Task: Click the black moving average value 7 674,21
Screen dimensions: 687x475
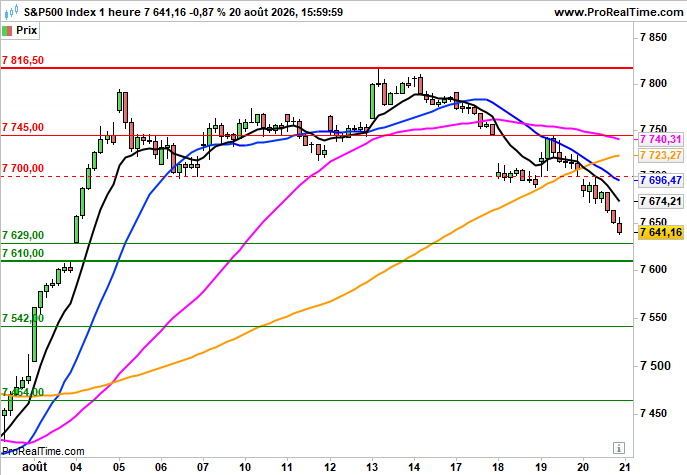Action: (x=661, y=201)
